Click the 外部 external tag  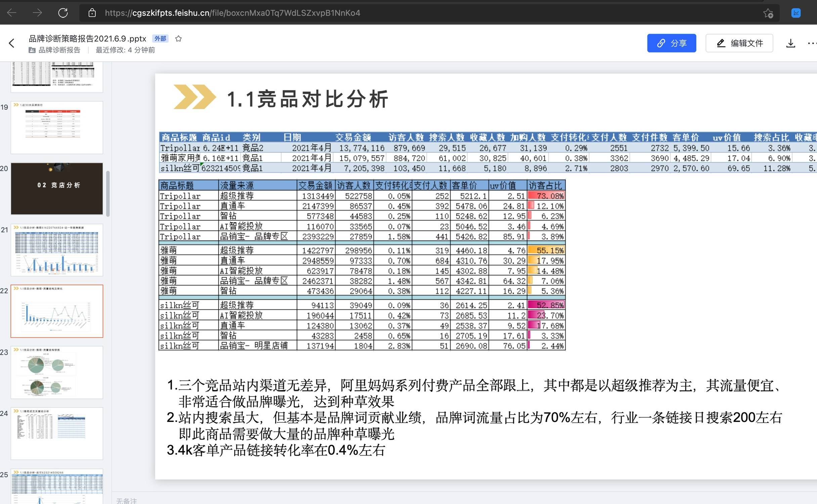click(x=160, y=39)
